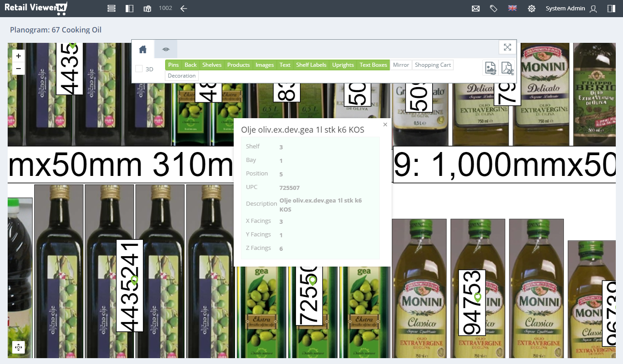
Task: Enable the Decoration option
Action: tap(182, 76)
